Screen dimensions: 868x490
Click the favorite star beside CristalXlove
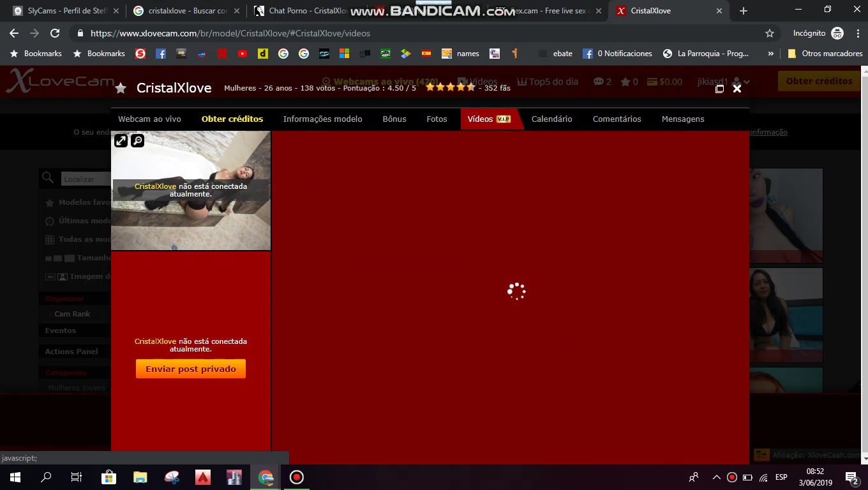[121, 89]
